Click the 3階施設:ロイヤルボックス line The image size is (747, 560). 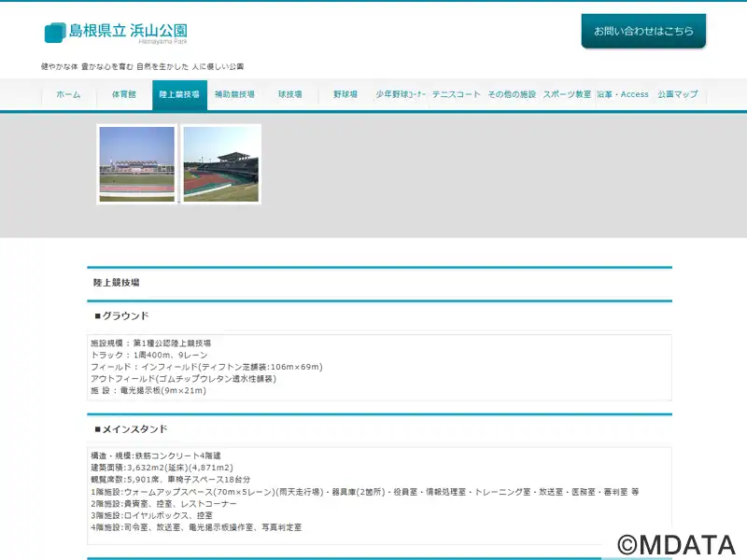click(x=151, y=515)
